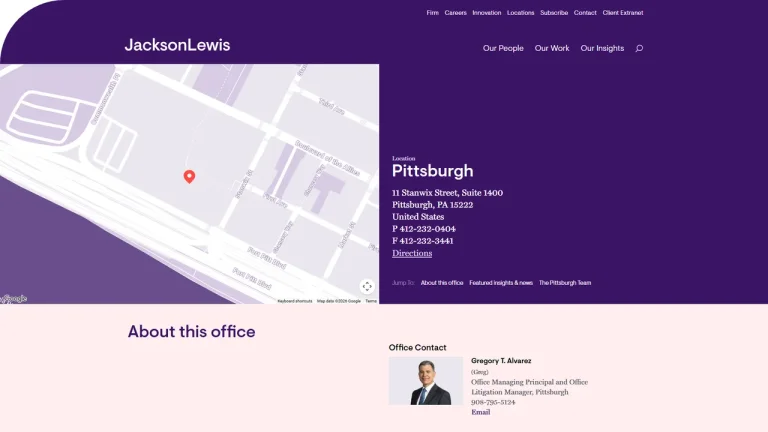Screen dimensions: 768x432
Task: Open Our Work navigation item
Action: (552, 48)
